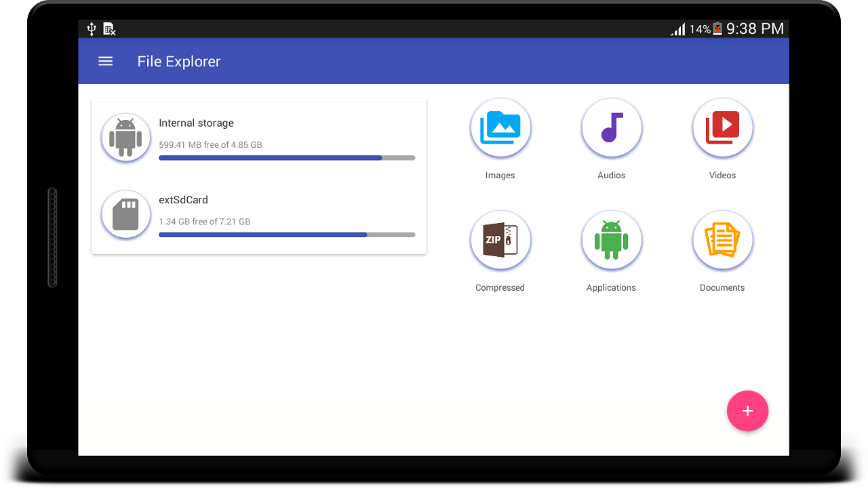Click the Applications label
The height and width of the screenshot is (488, 868).
611,288
